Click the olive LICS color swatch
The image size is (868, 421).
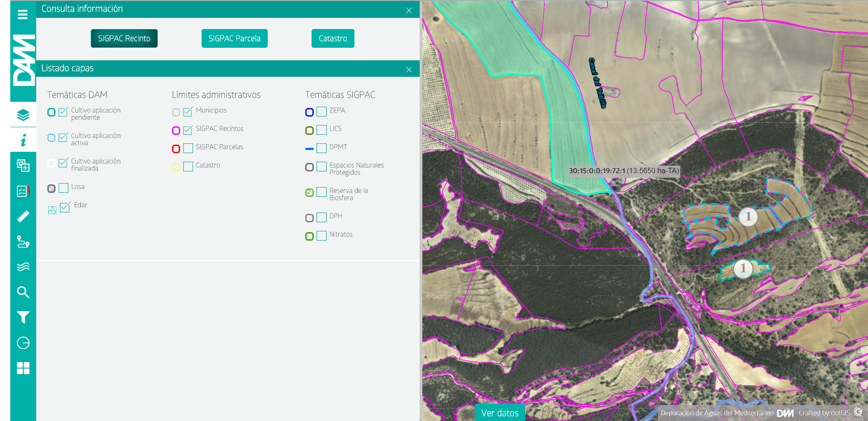tap(309, 130)
